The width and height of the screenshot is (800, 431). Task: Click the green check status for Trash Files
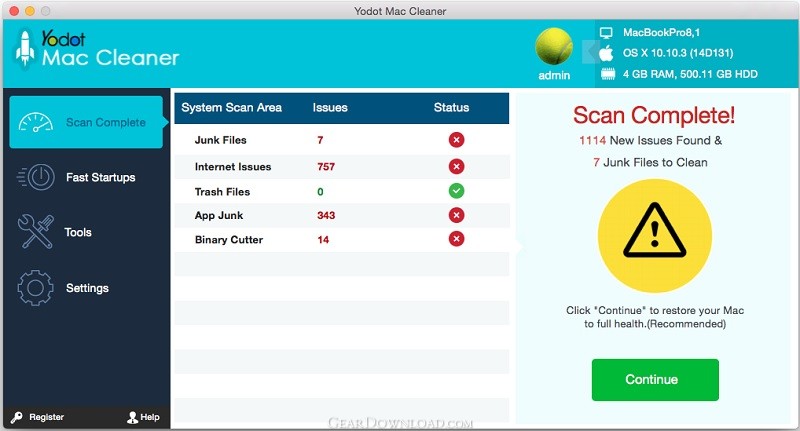[x=456, y=191]
